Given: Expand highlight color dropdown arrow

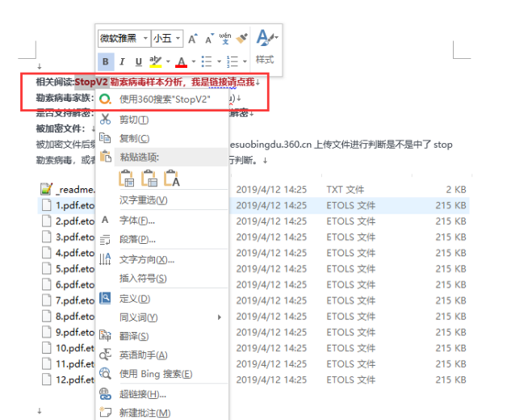Looking at the screenshot, I should pyautogui.click(x=168, y=61).
